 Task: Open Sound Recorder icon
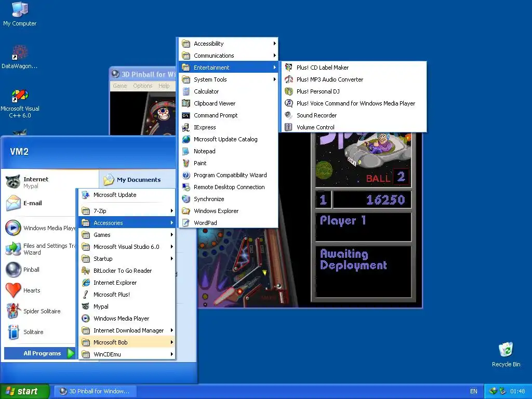288,115
